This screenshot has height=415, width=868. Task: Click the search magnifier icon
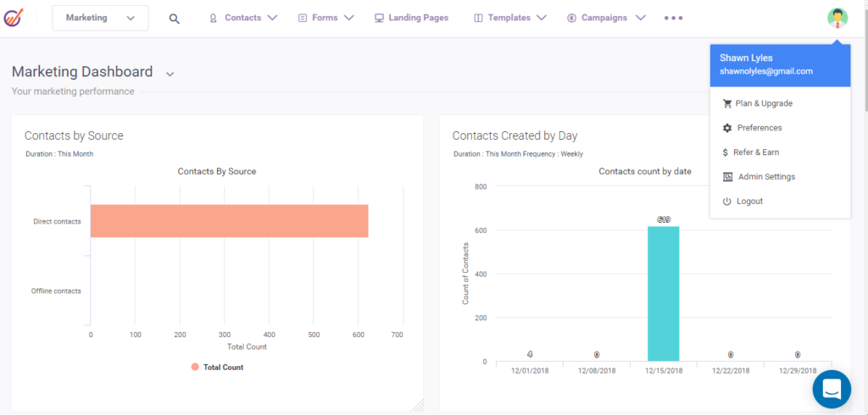click(x=174, y=19)
